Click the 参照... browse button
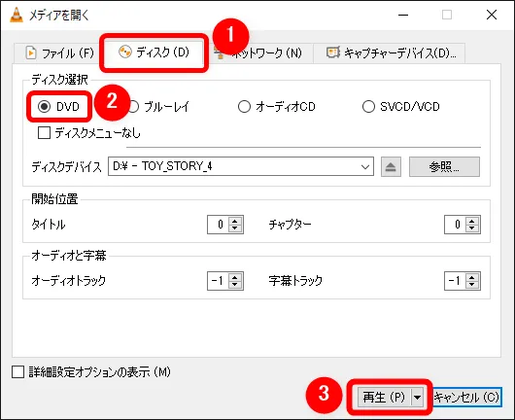Viewport: 515px width, 420px height. tap(444, 167)
